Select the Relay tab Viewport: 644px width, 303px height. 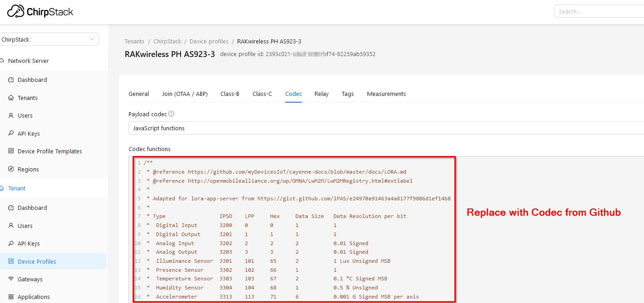point(321,94)
